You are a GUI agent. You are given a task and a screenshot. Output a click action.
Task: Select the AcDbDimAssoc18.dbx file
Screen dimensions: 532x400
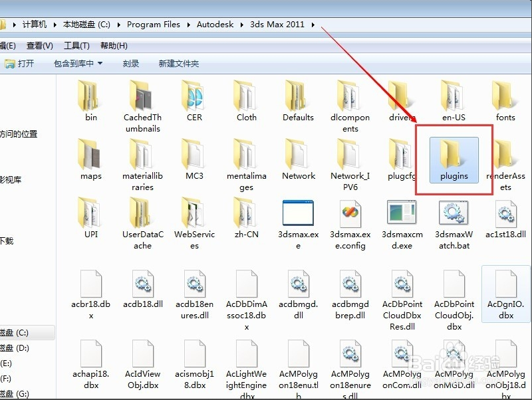point(246,300)
